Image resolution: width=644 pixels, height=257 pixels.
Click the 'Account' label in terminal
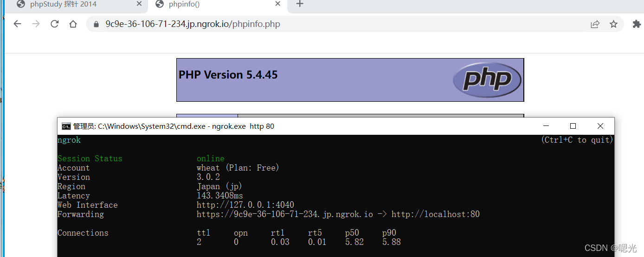pos(74,168)
